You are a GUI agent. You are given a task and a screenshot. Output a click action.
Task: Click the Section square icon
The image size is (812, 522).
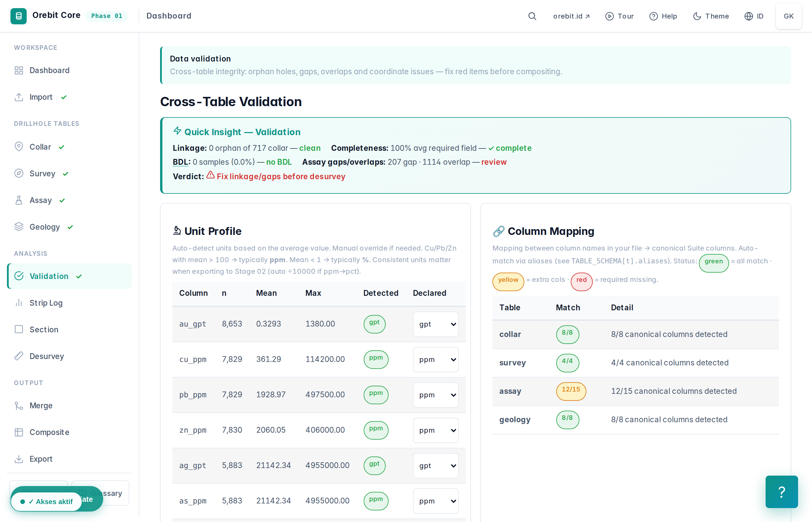(x=19, y=329)
